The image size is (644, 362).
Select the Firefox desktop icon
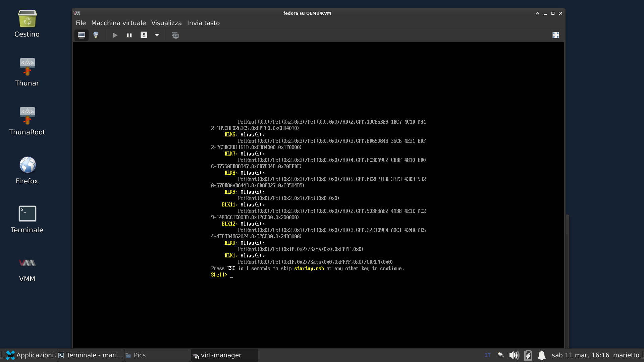point(27,170)
